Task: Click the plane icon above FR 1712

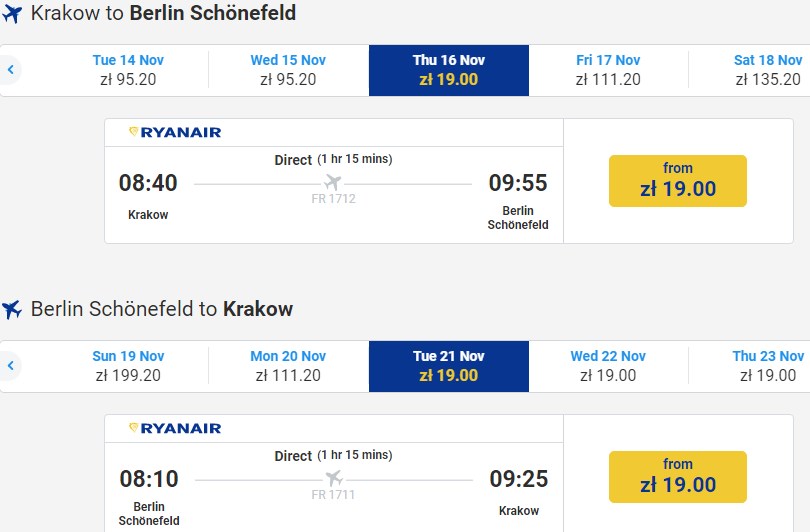Action: pos(333,183)
